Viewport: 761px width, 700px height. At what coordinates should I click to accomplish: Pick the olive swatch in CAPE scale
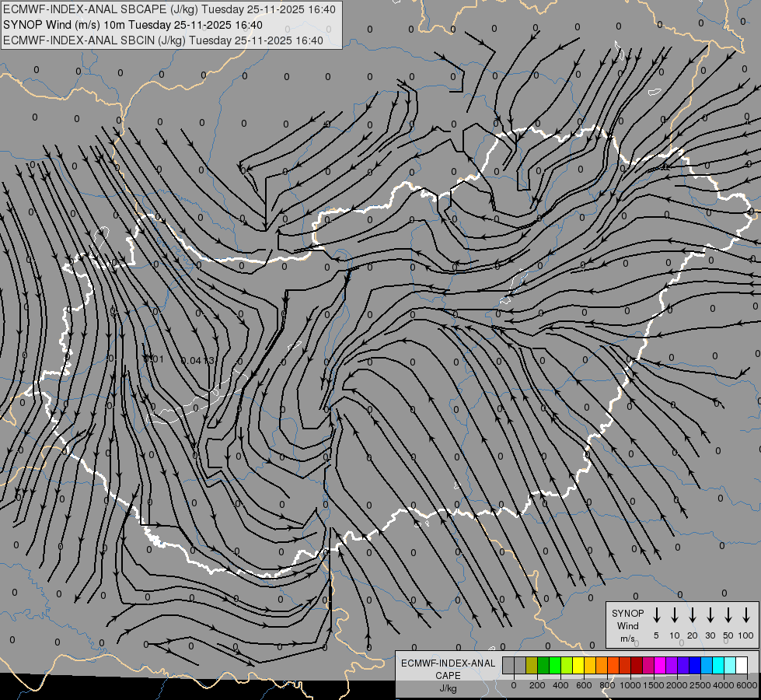point(532,666)
